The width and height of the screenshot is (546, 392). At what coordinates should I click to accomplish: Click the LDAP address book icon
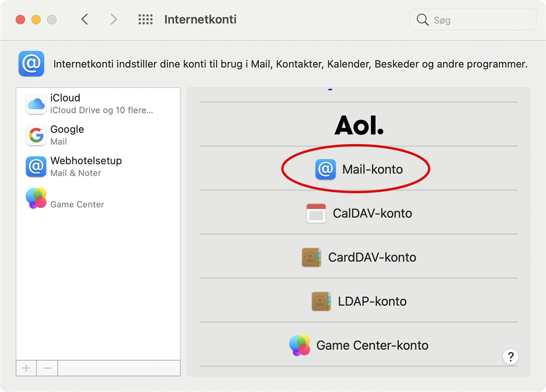click(321, 301)
